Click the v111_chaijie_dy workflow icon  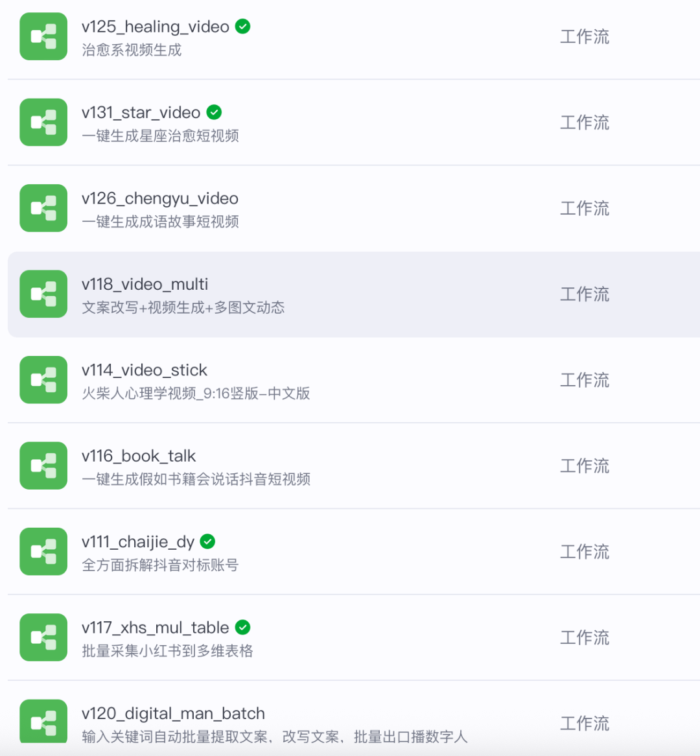[43, 552]
